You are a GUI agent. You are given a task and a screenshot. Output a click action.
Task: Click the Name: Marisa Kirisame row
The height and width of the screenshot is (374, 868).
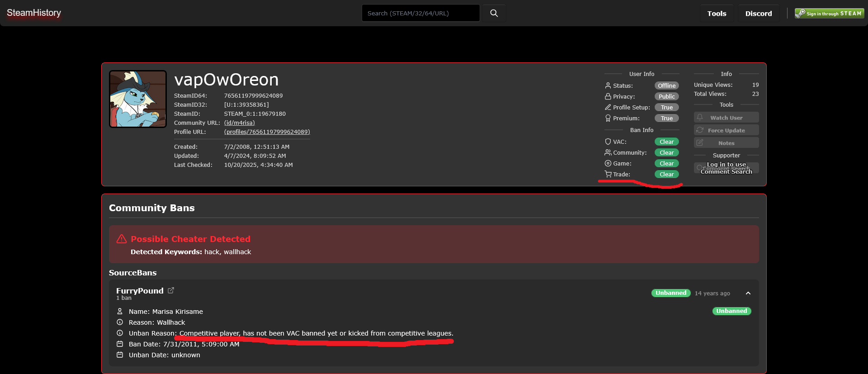pos(166,312)
